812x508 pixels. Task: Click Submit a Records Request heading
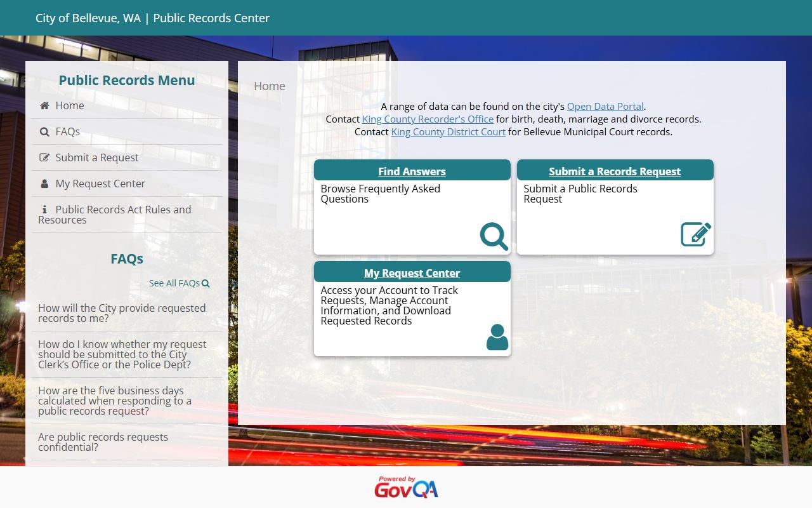coord(615,171)
